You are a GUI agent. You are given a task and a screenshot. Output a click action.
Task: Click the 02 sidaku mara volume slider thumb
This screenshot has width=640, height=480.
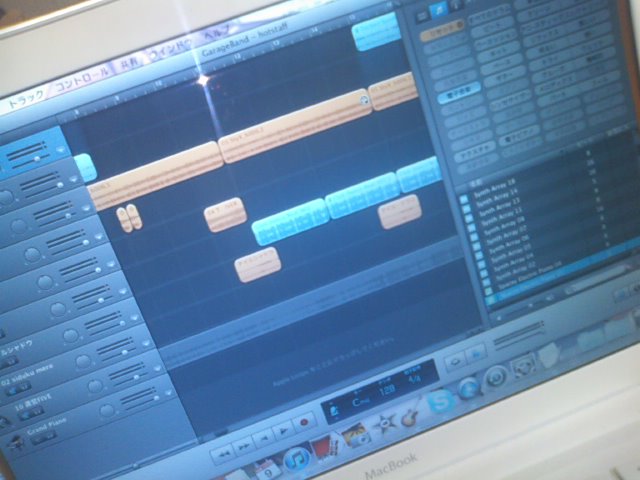click(125, 352)
